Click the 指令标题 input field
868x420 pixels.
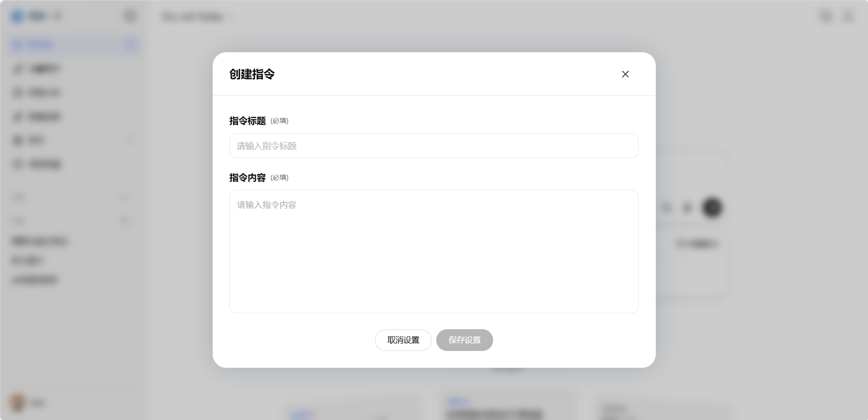point(434,146)
